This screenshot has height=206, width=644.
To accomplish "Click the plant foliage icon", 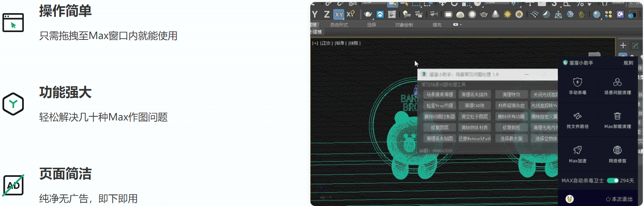I will [582, 14].
